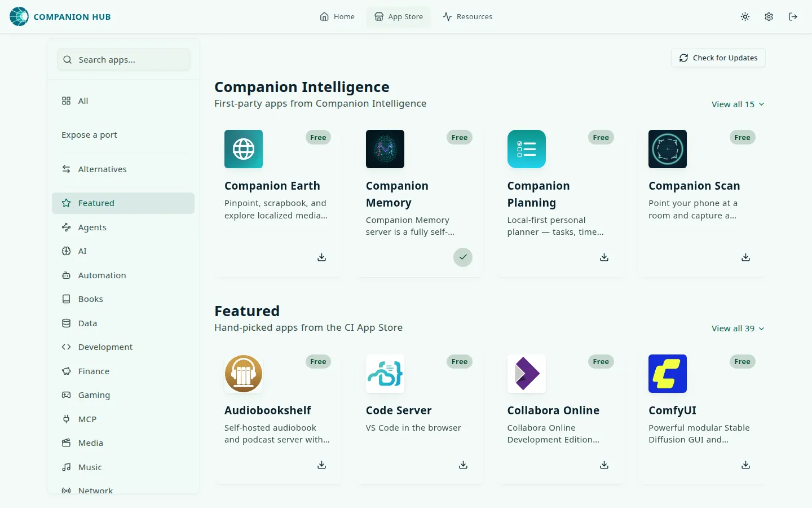The height and width of the screenshot is (508, 812).
Task: Open the Books category
Action: pos(123,299)
